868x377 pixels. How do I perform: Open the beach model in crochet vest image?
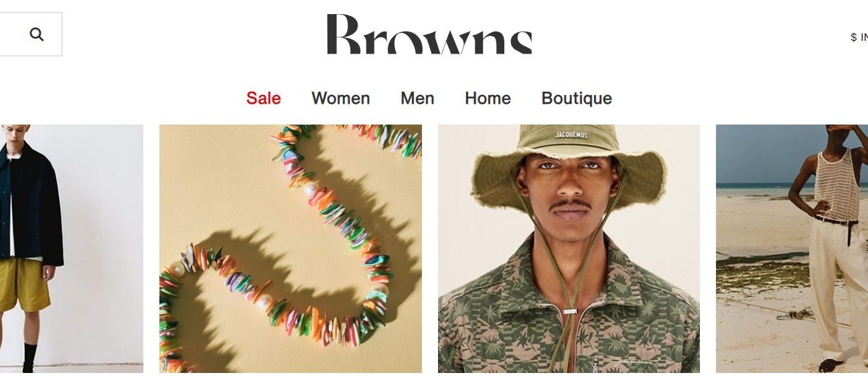[x=792, y=248]
